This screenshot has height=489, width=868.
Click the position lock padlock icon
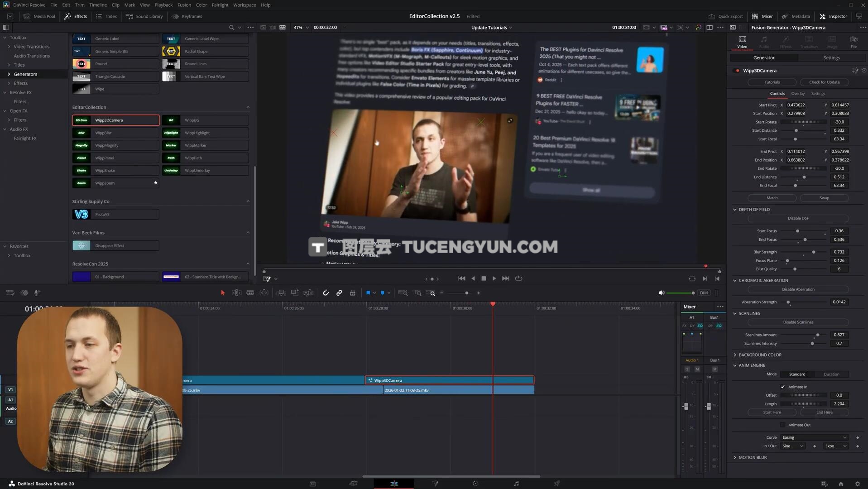[x=352, y=293]
